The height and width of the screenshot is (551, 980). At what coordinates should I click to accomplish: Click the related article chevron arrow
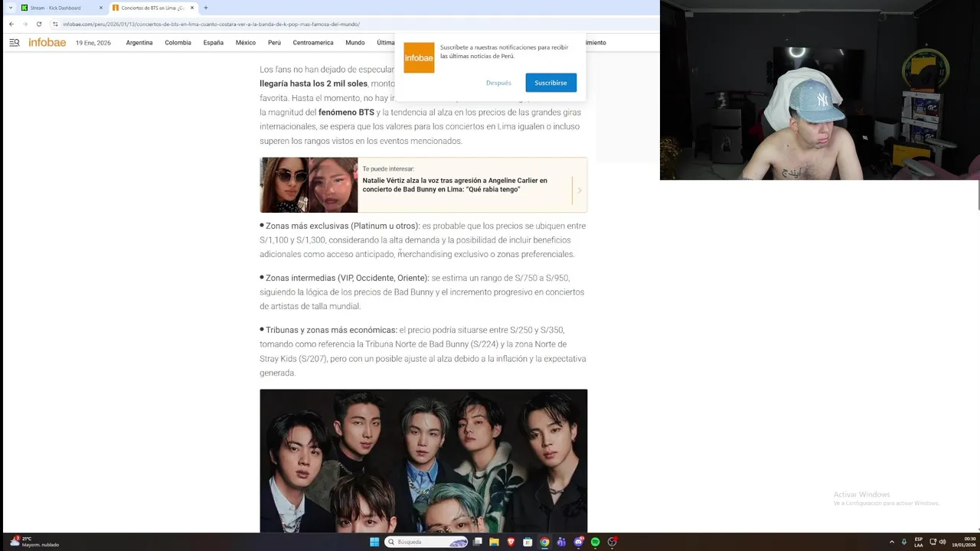[x=580, y=190]
